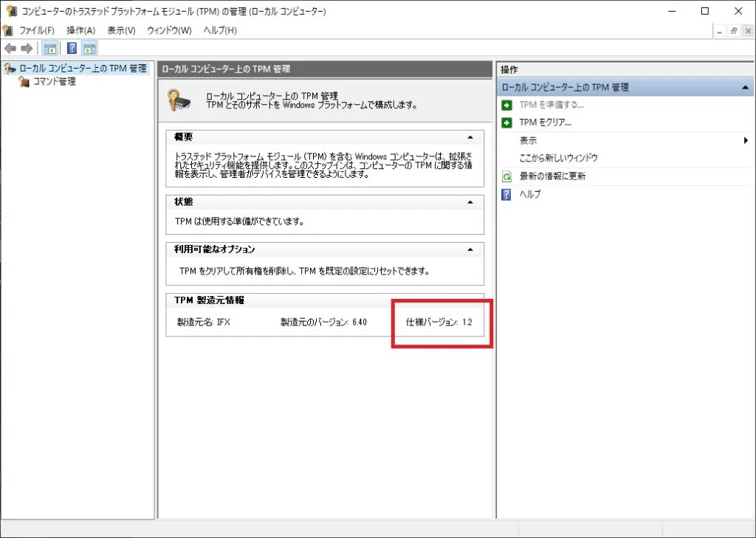
Task: Expand the 表示 submenu arrow in actions pane
Action: click(x=746, y=141)
